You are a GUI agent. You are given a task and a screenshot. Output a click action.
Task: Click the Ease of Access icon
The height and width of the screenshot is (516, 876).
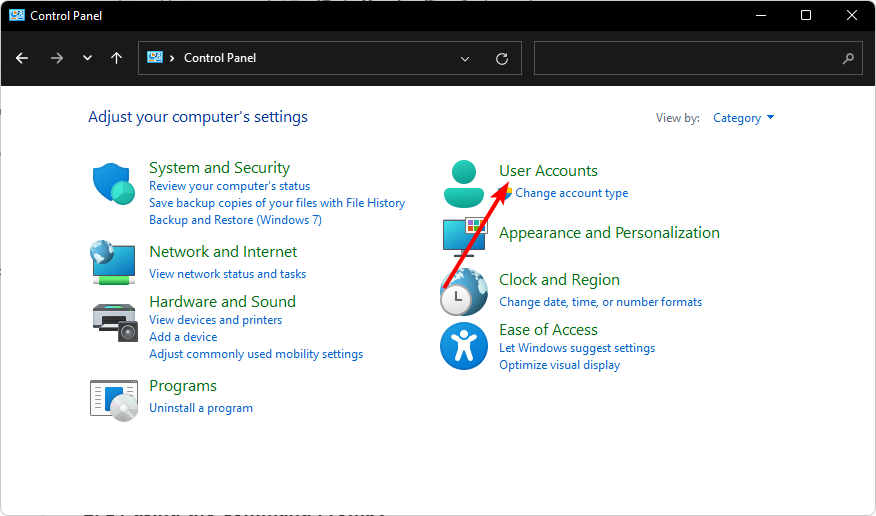(x=463, y=346)
